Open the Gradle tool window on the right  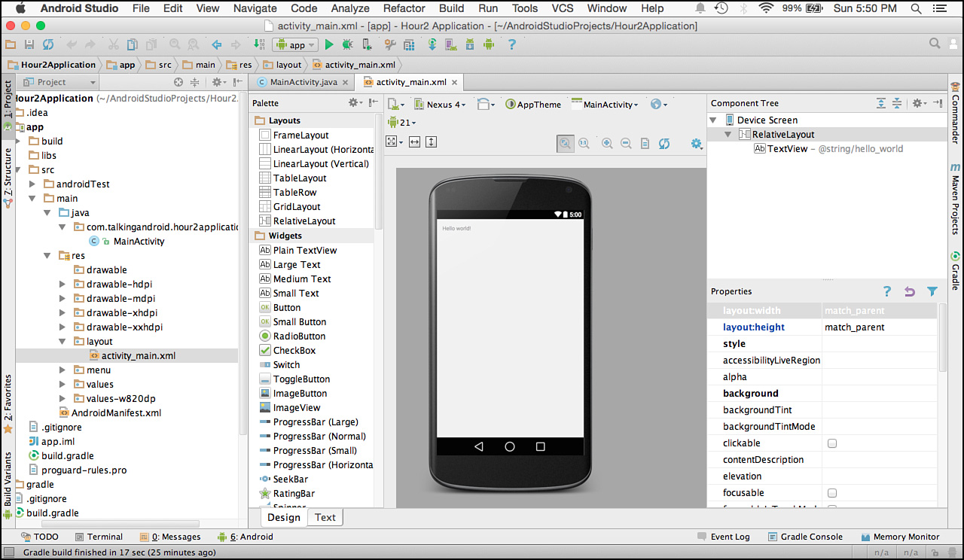tap(954, 269)
